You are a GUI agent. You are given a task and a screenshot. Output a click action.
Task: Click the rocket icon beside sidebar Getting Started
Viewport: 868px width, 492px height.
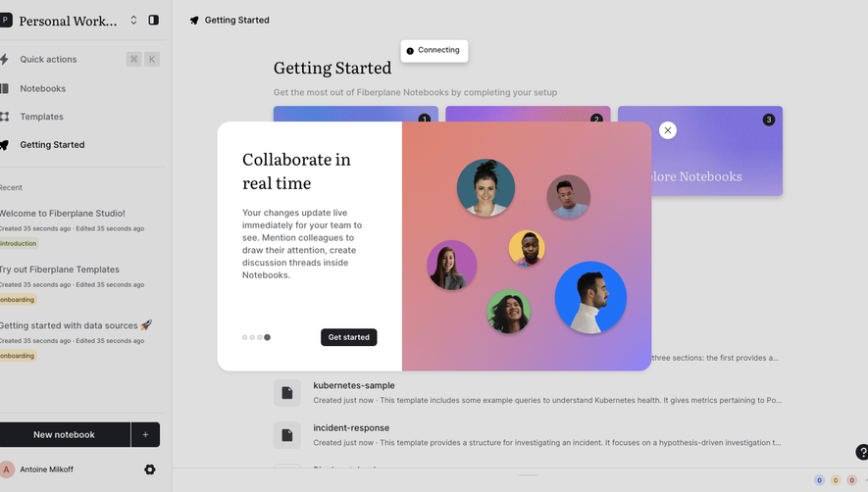(x=4, y=145)
